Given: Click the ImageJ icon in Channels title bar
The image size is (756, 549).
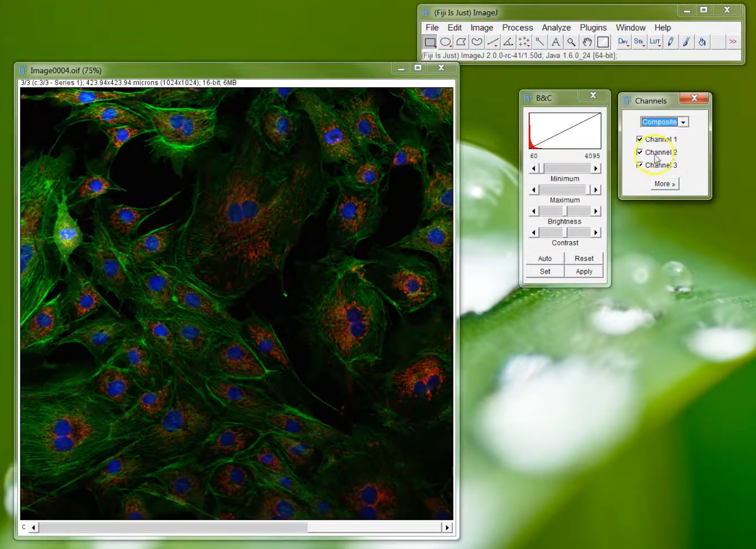Looking at the screenshot, I should pyautogui.click(x=627, y=100).
